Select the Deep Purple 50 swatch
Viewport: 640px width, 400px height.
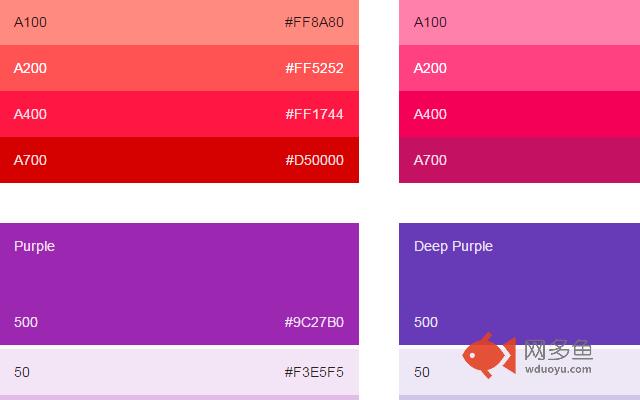pos(430,371)
